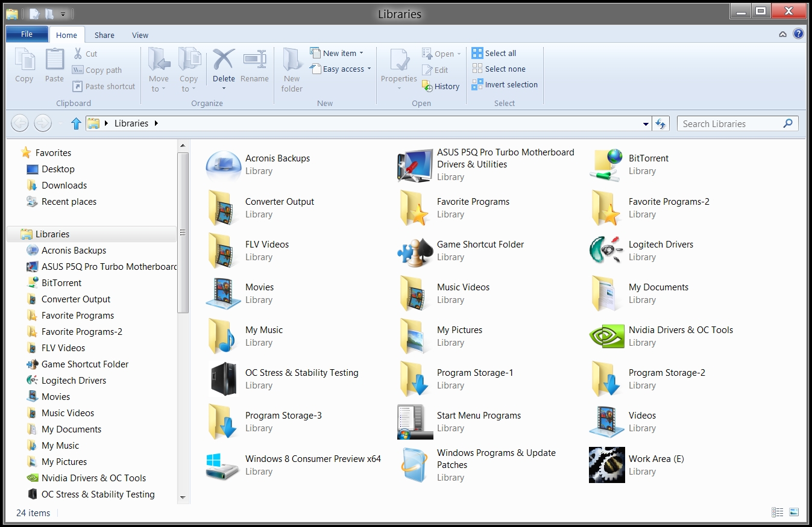
Task: Click the History button in ribbon
Action: [441, 86]
